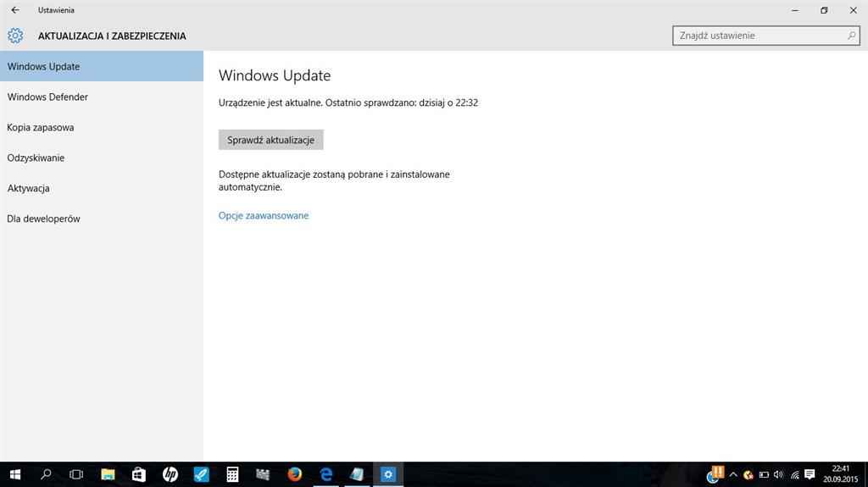Open the Wi-Fi network tray icon
Screen dimensions: 868x487
tap(795, 475)
